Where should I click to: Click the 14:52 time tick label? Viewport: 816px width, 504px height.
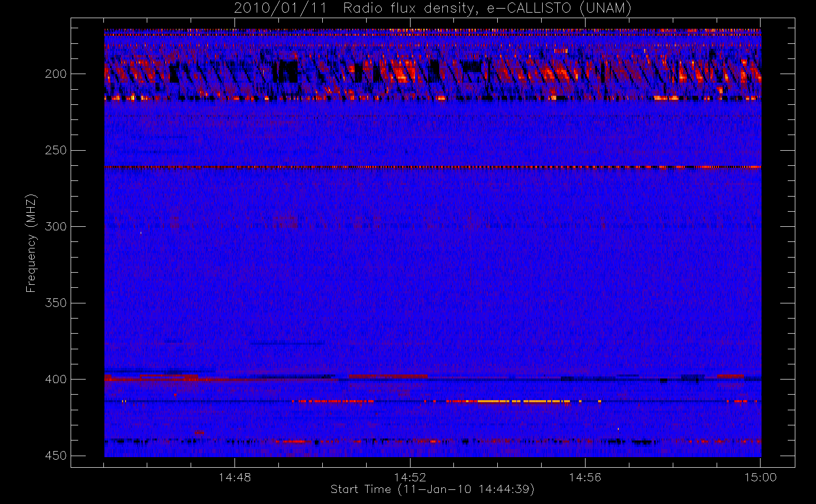pyautogui.click(x=410, y=477)
